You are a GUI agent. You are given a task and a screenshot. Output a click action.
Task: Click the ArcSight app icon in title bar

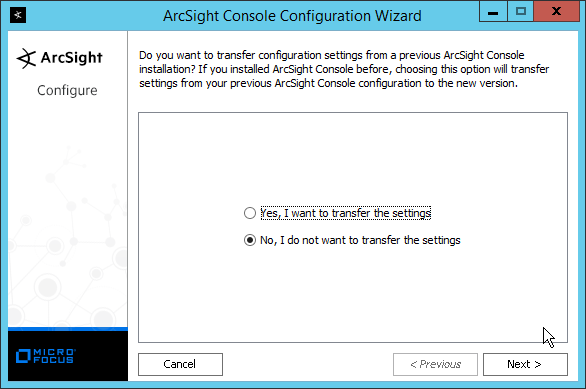coord(18,15)
